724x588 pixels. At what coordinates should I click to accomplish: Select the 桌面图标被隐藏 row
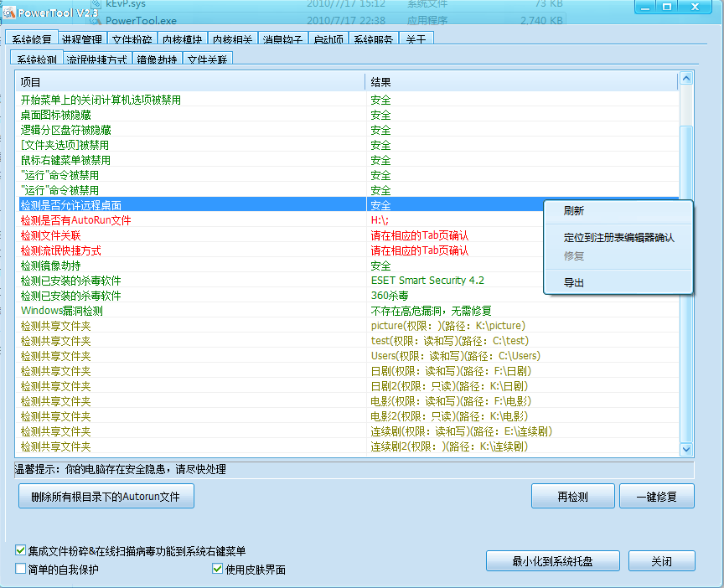coord(349,115)
